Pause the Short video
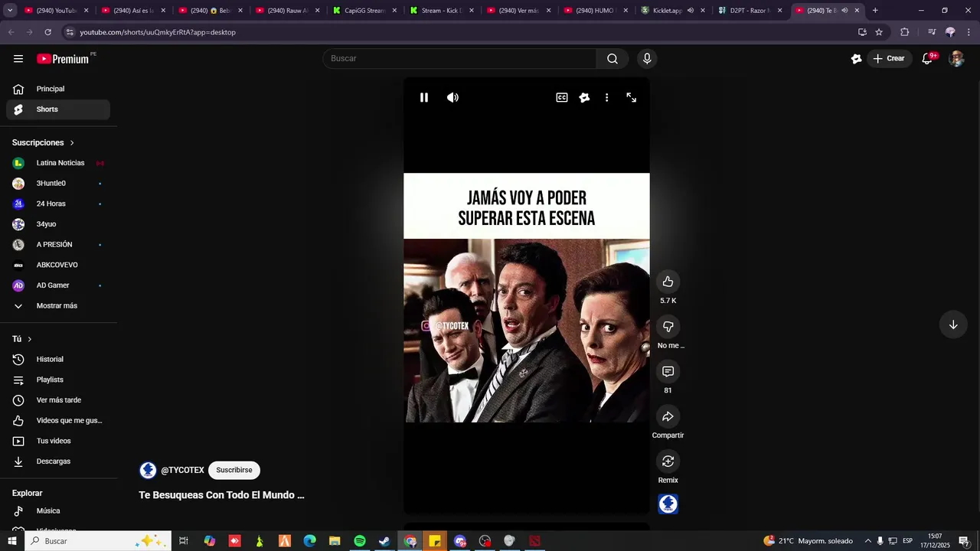The width and height of the screenshot is (980, 551). 424,97
